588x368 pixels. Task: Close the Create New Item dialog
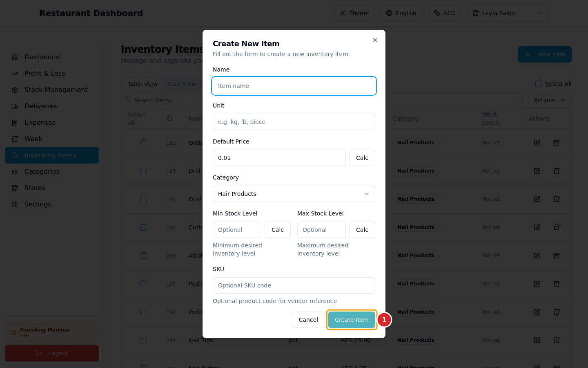[375, 40]
